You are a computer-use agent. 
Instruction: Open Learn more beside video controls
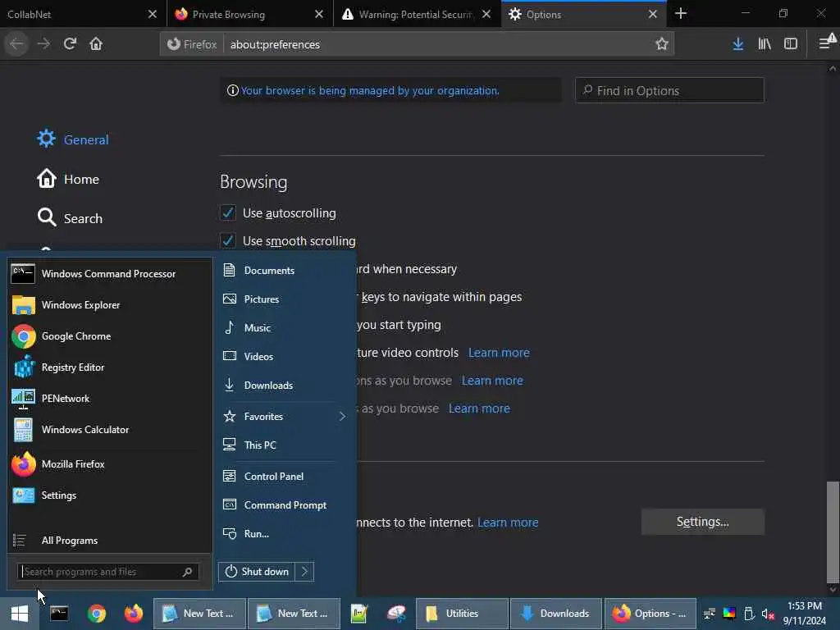pyautogui.click(x=499, y=353)
